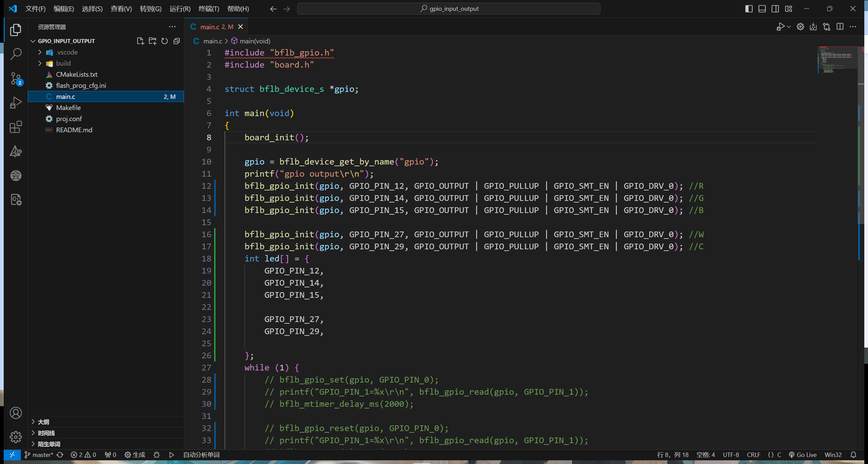Click the 自动分析单词 status bar item

point(201,455)
